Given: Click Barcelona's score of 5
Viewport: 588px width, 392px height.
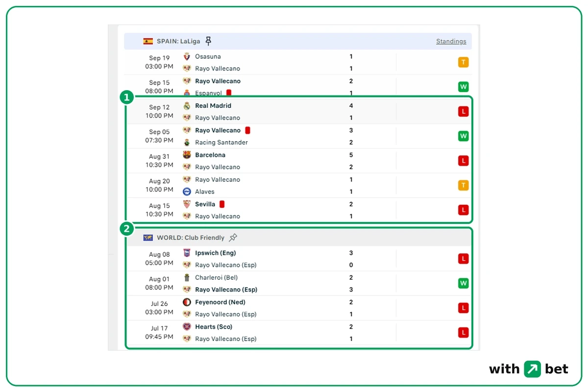Looking at the screenshot, I should click(351, 155).
